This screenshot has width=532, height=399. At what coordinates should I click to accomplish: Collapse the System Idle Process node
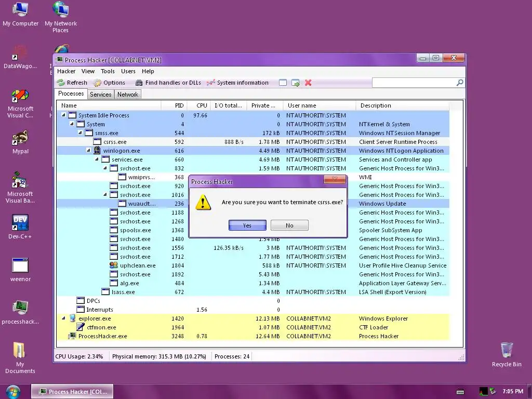63,115
